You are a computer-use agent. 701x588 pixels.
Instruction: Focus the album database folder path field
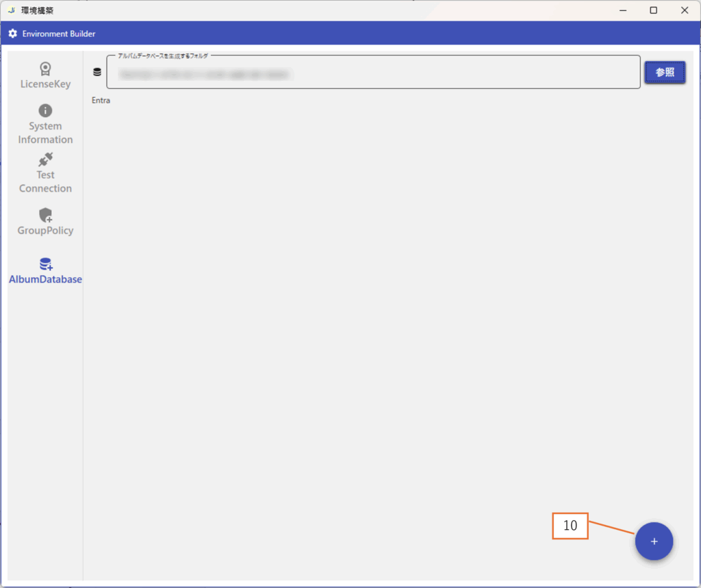pos(373,74)
